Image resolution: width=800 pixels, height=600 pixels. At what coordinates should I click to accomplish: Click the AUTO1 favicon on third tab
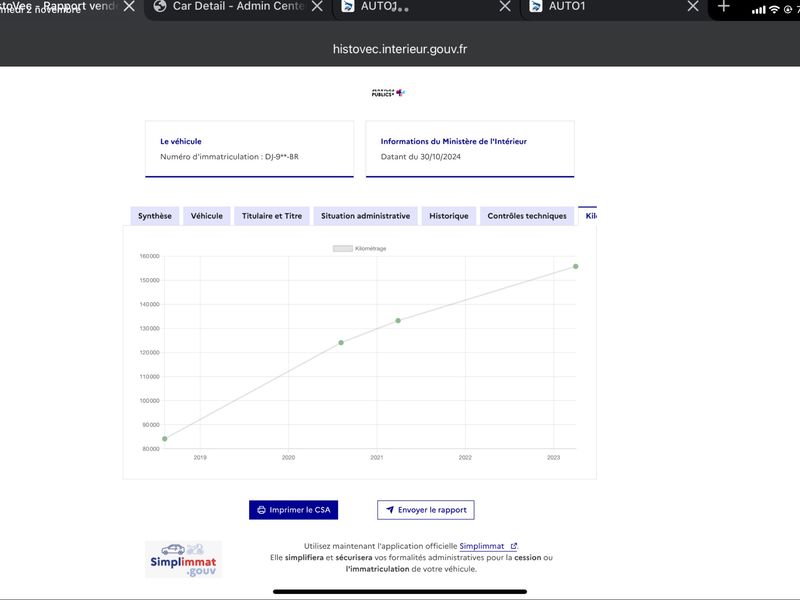click(348, 6)
